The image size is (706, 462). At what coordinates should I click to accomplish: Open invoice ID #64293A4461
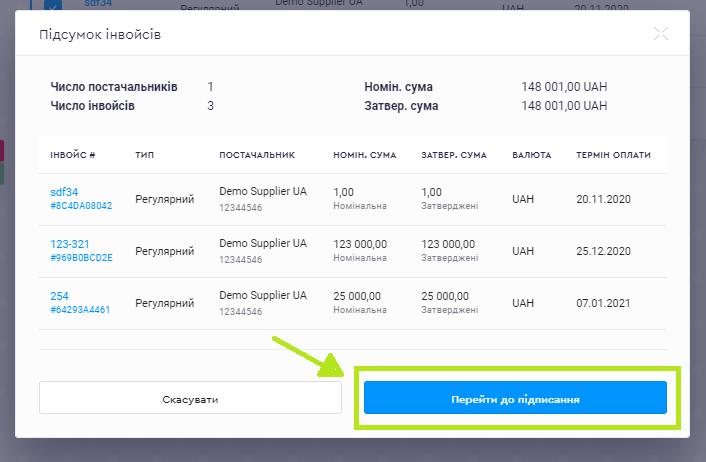[x=80, y=310]
